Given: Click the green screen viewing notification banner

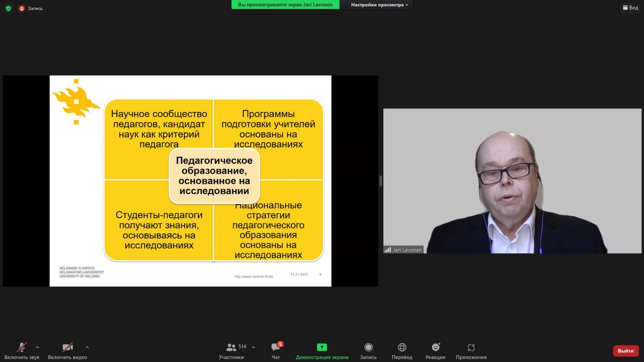Looking at the screenshot, I should 285,5.
